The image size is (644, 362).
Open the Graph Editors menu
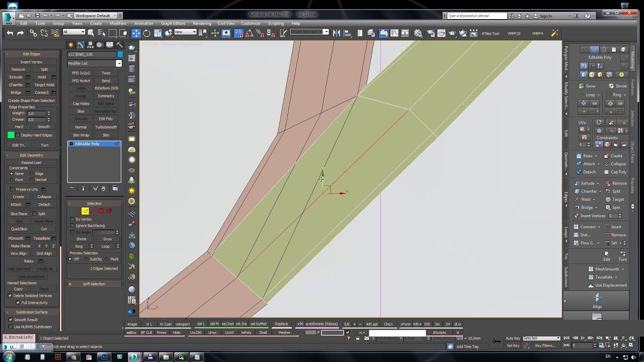click(173, 24)
